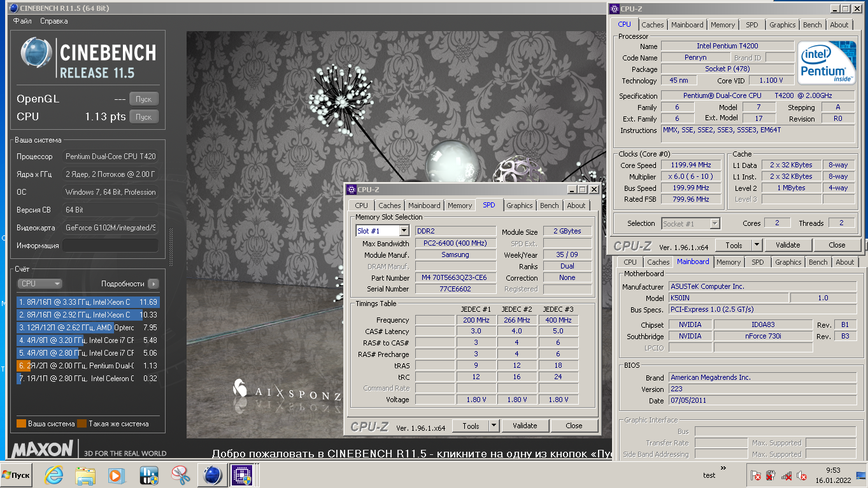The width and height of the screenshot is (868, 488).
Task: Switch to CPU-Z via purple chip taskbar icon
Action: (x=242, y=475)
